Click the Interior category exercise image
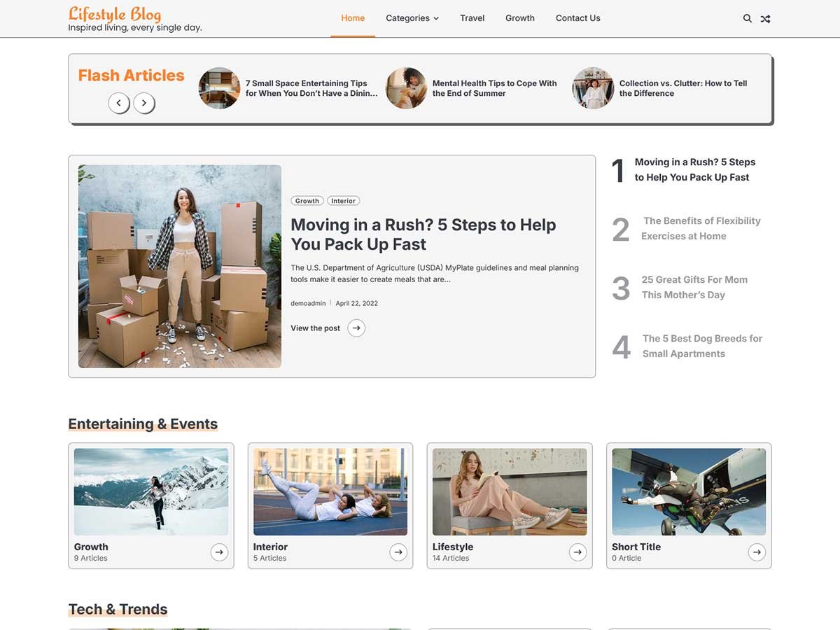Image resolution: width=840 pixels, height=630 pixels. tap(330, 492)
